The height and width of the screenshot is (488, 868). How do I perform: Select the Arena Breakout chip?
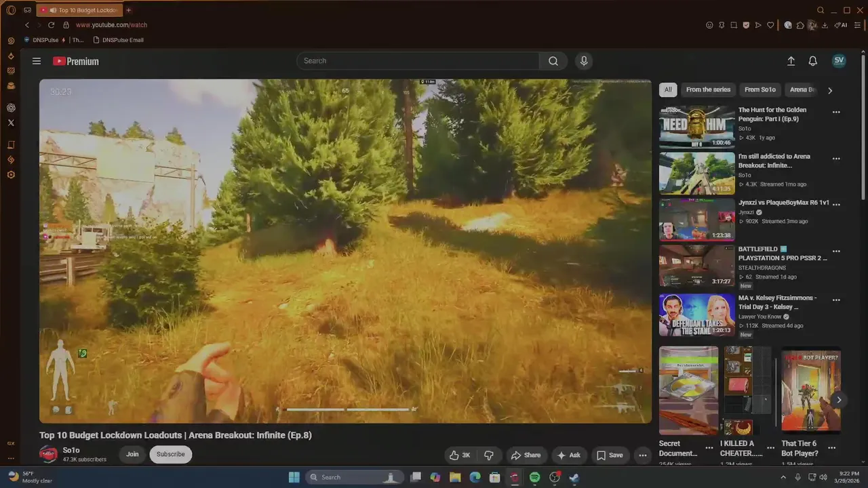[x=802, y=89]
